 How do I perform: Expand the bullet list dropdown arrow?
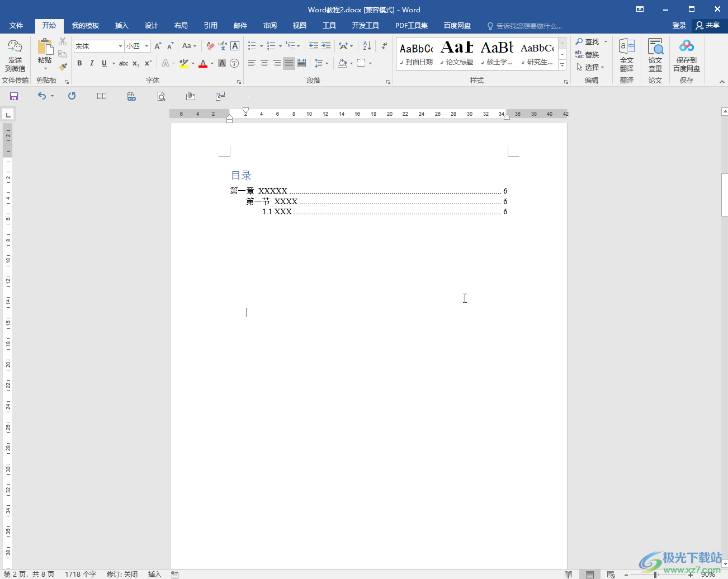(261, 46)
